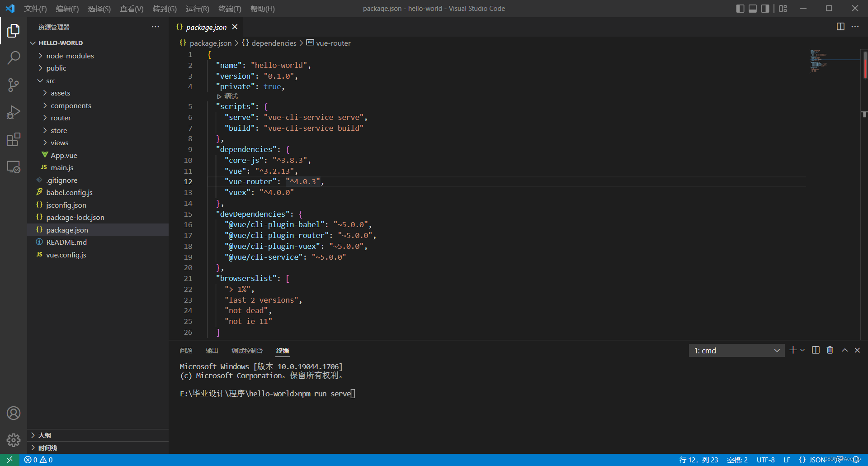Close the terminal panel
This screenshot has width=868, height=466.
tap(857, 350)
